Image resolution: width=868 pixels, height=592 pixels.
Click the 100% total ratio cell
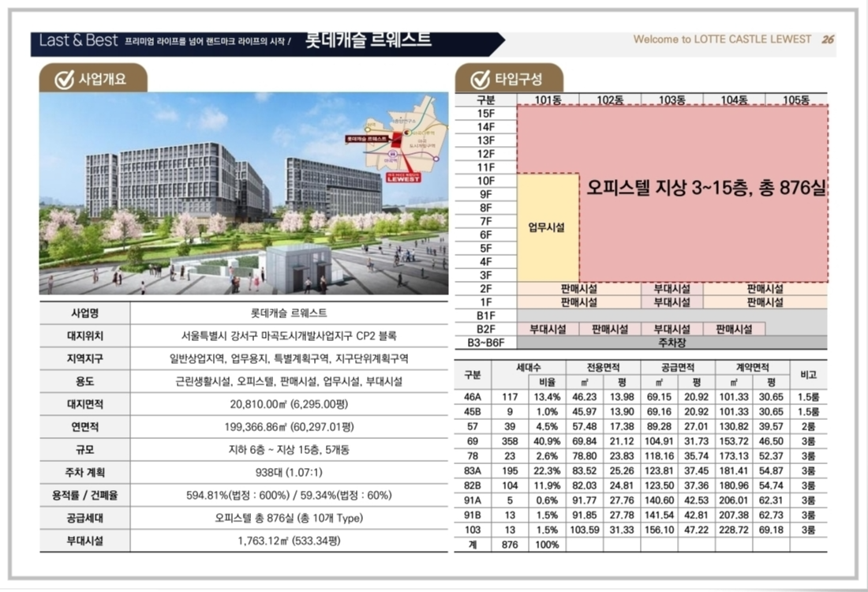(x=547, y=545)
